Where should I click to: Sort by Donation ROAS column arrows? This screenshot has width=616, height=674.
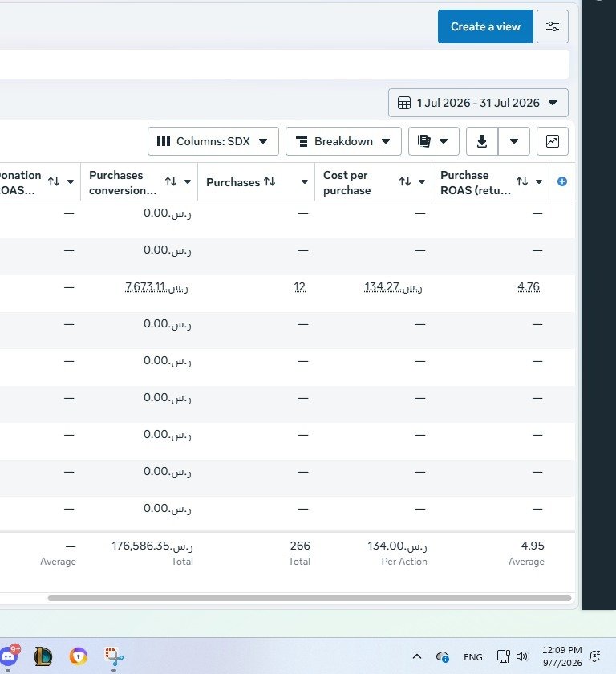[x=54, y=182]
